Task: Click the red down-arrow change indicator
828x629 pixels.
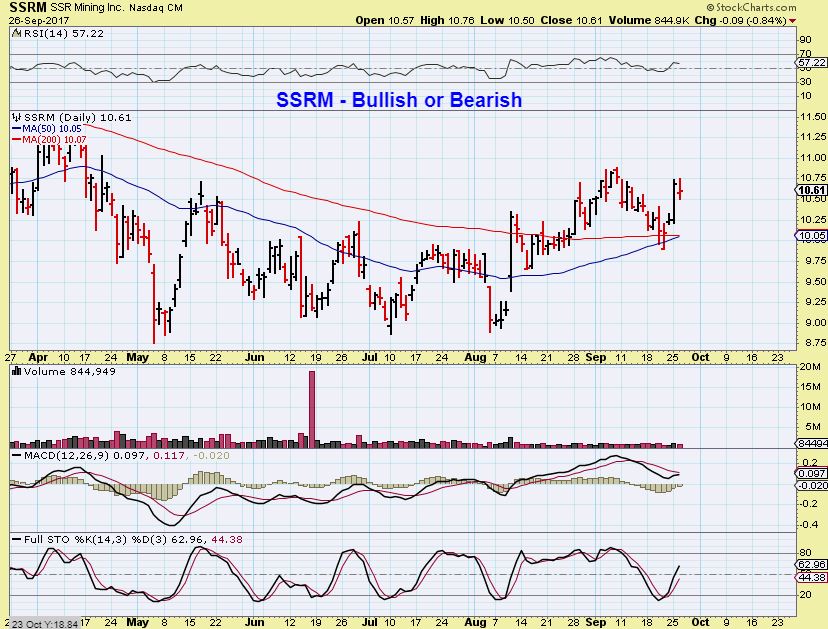Action: 792,21
